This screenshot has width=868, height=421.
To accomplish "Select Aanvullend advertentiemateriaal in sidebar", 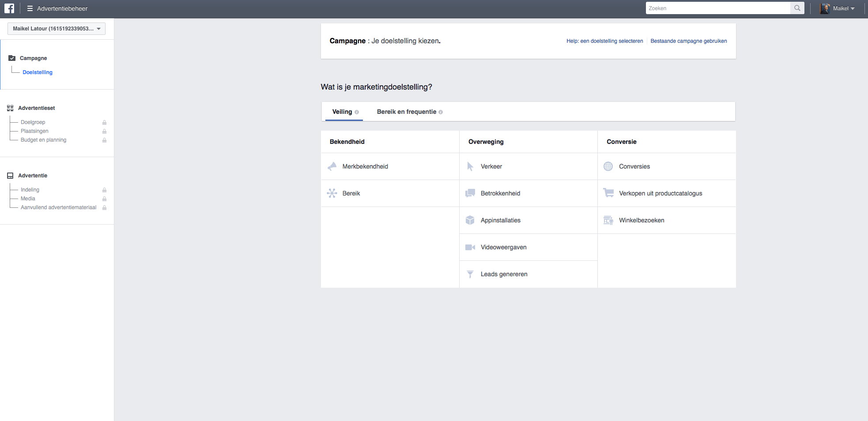I will pyautogui.click(x=58, y=207).
